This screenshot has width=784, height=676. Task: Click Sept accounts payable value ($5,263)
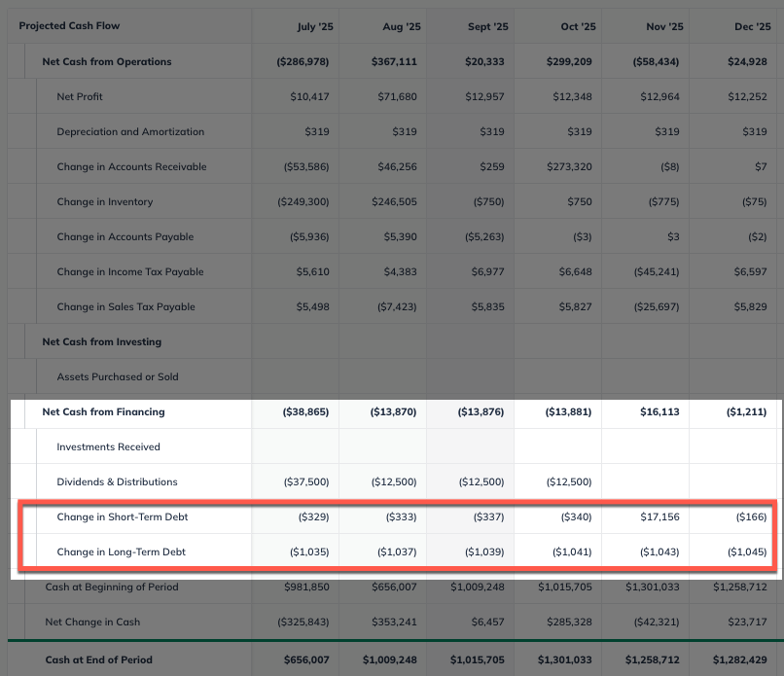[484, 236]
